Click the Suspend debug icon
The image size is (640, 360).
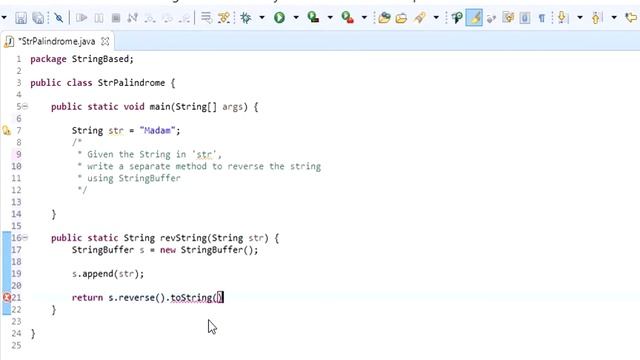pos(99,18)
